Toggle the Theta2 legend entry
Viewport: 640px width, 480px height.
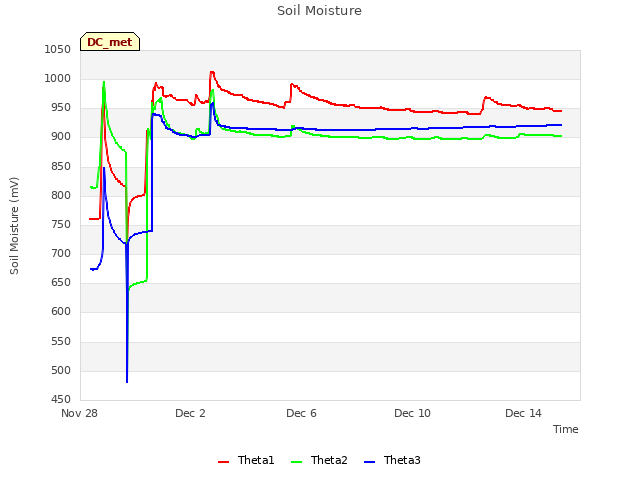tap(319, 460)
